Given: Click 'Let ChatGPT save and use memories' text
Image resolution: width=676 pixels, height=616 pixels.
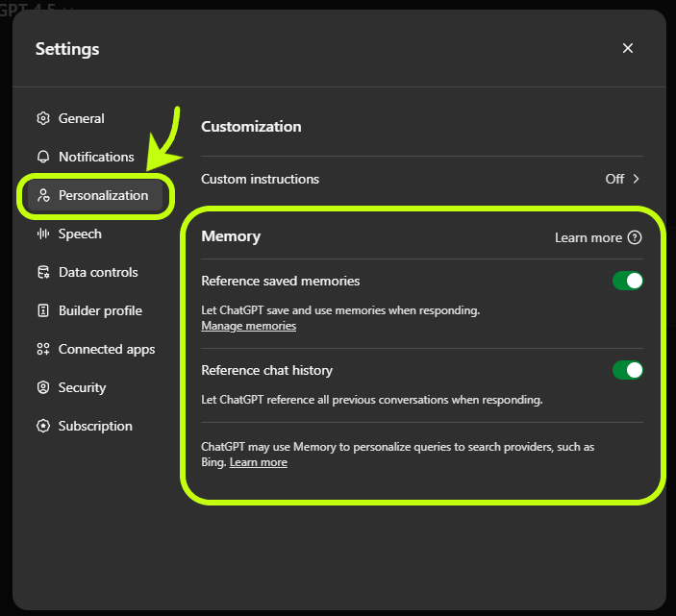Looking at the screenshot, I should (x=340, y=310).
